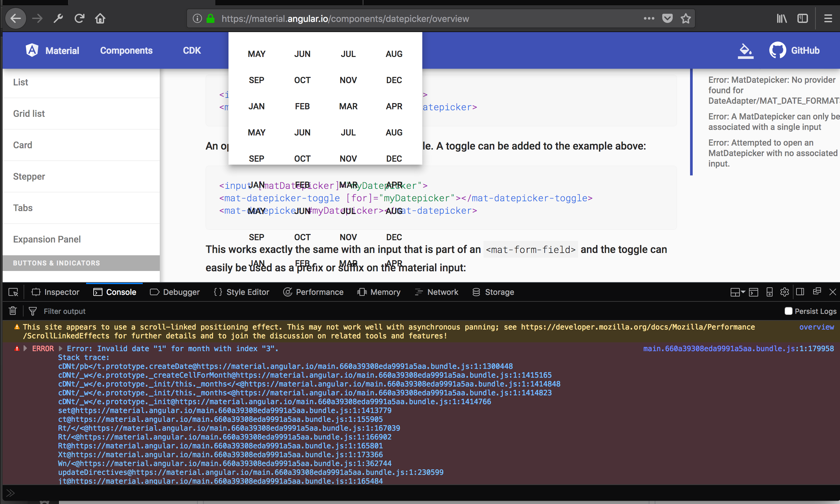Open the browser Library icon
Screen dimensions: 840x504
(x=782, y=18)
